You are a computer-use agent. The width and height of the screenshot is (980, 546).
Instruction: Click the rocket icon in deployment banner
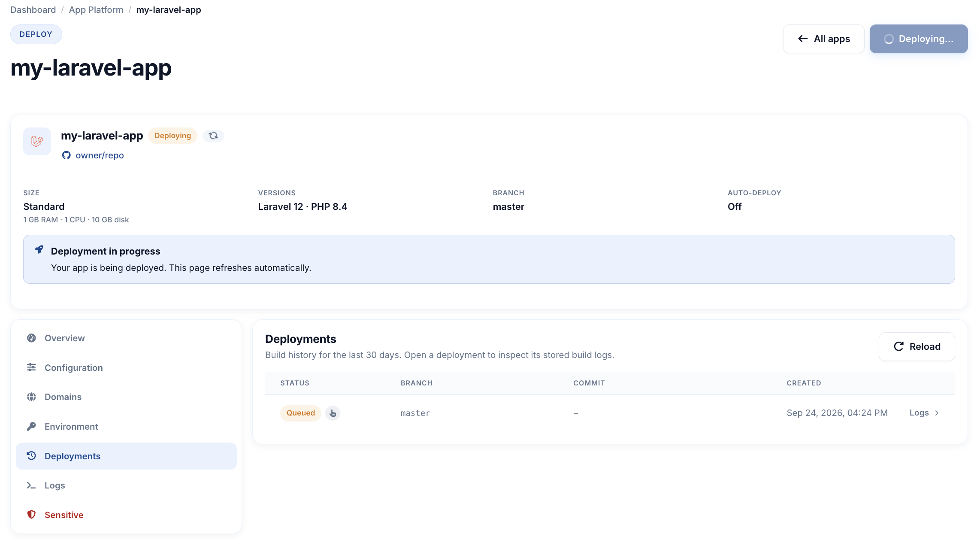tap(39, 249)
